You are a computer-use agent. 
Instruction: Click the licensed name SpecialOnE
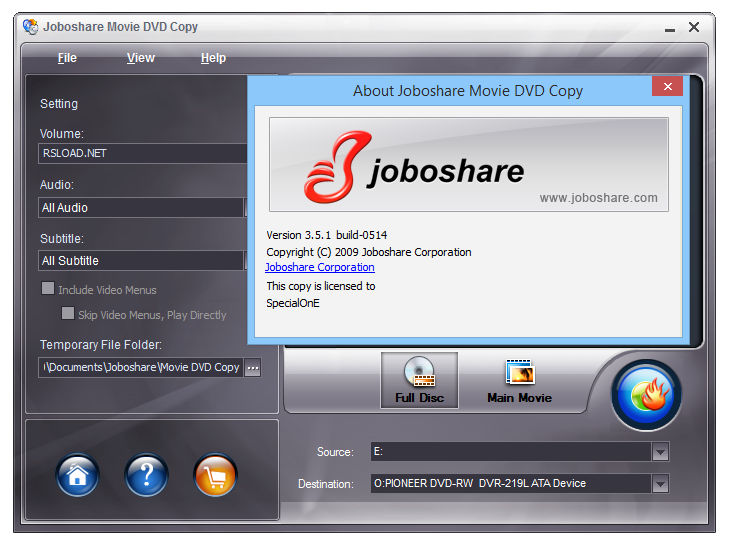[x=293, y=303]
